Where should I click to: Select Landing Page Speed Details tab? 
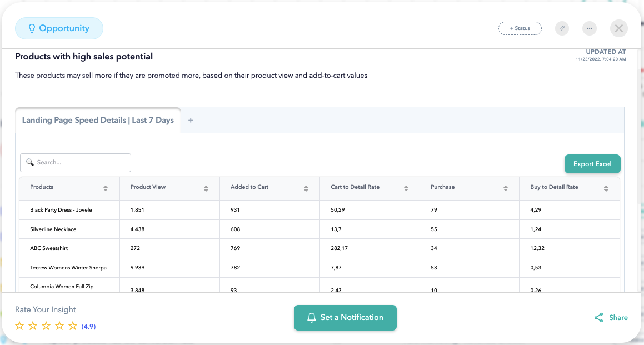(x=98, y=121)
